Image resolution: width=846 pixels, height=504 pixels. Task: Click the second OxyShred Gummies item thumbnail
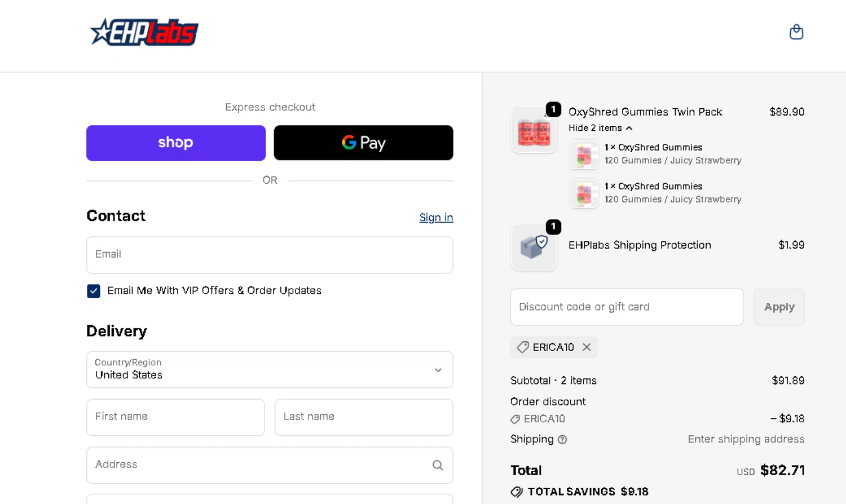[584, 193]
